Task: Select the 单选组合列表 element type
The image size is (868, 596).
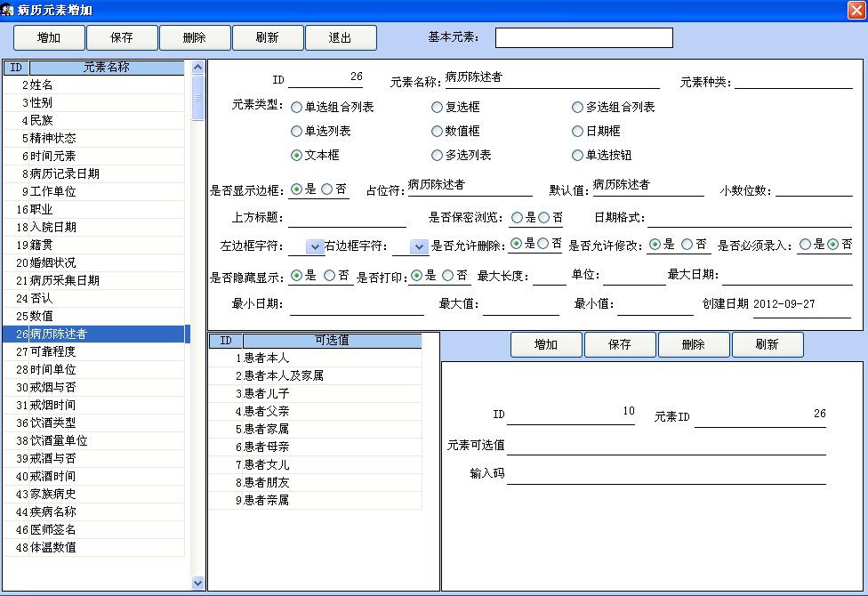Action: 296,108
